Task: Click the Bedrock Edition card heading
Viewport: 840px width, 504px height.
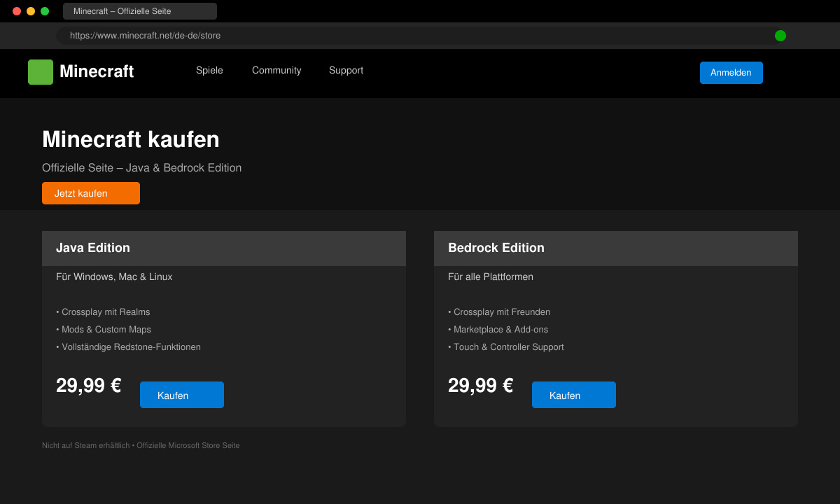Action: pos(496,248)
